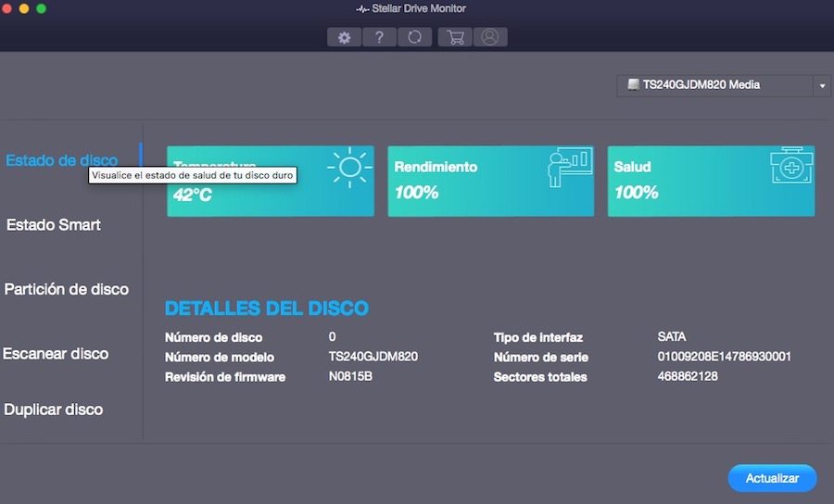Click the Número de disco label
Image resolution: width=834 pixels, height=504 pixels.
(213, 337)
